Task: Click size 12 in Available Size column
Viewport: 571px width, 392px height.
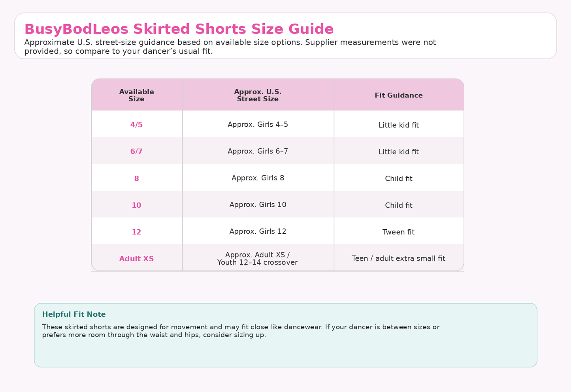Action: coord(136,232)
